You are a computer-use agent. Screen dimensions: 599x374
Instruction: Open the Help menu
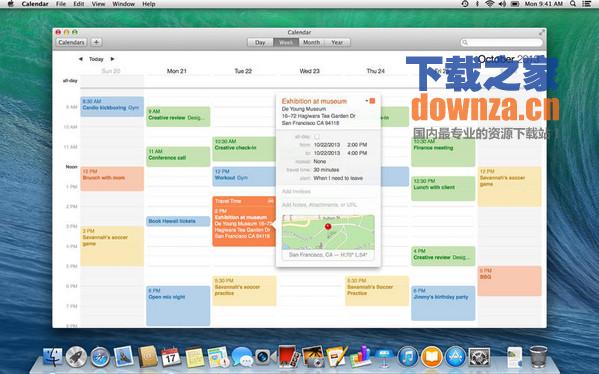(149, 4)
